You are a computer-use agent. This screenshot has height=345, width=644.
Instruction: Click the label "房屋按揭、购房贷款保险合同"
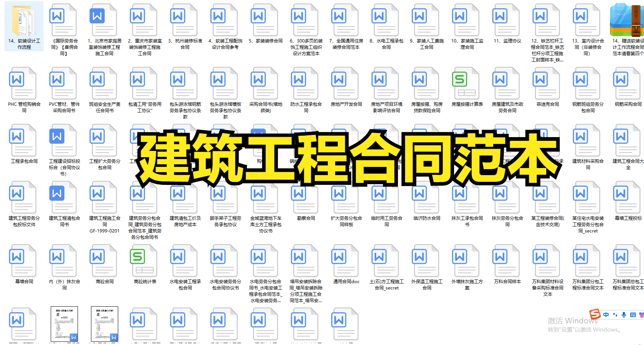pyautogui.click(x=427, y=107)
